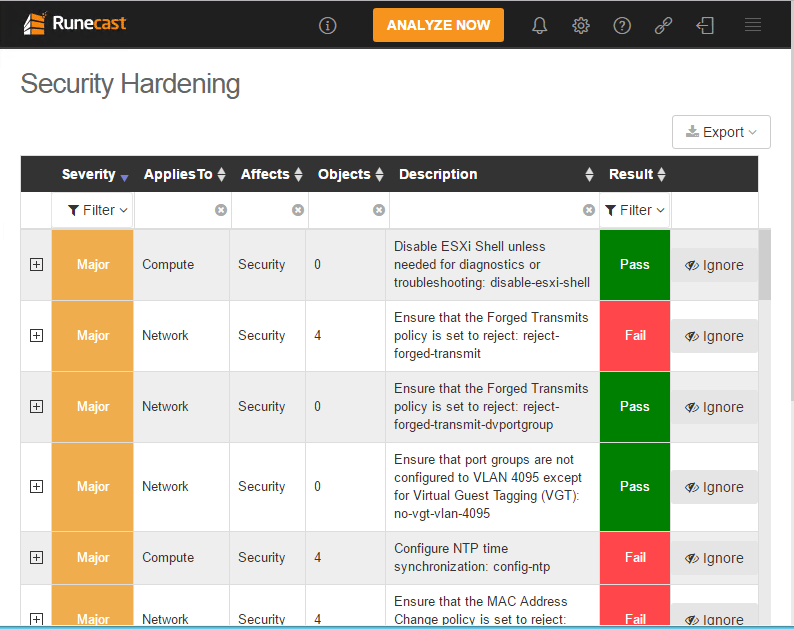This screenshot has height=629, width=794.
Task: Ignore the disable-esxi-shell rule
Action: point(714,265)
